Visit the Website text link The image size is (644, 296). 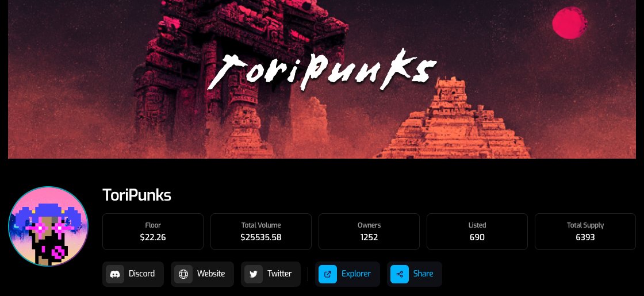tap(211, 274)
